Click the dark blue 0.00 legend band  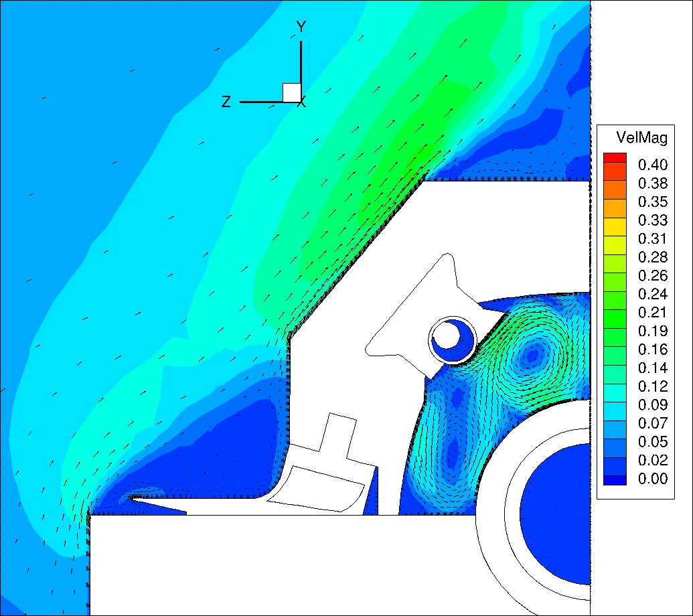tap(615, 480)
